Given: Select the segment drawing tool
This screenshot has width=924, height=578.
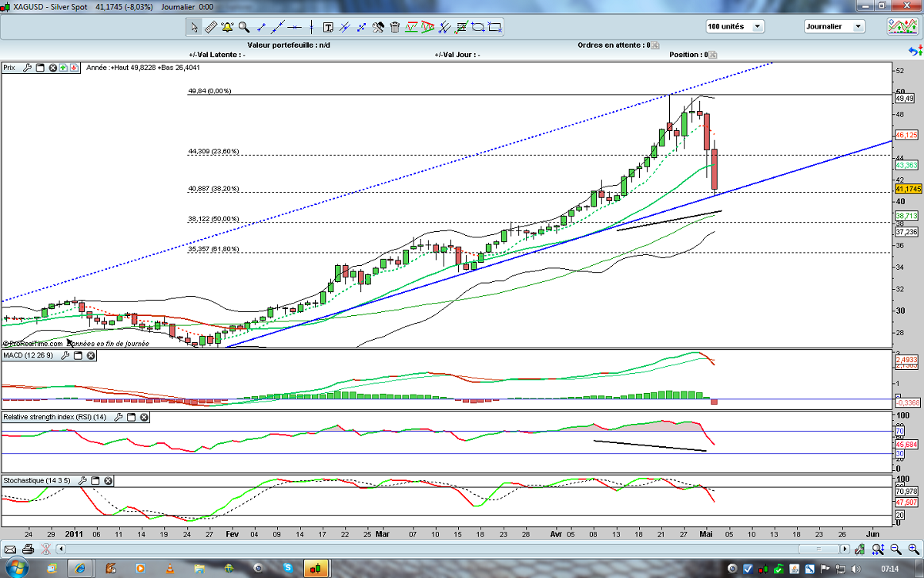Looking at the screenshot, I should point(262,27).
